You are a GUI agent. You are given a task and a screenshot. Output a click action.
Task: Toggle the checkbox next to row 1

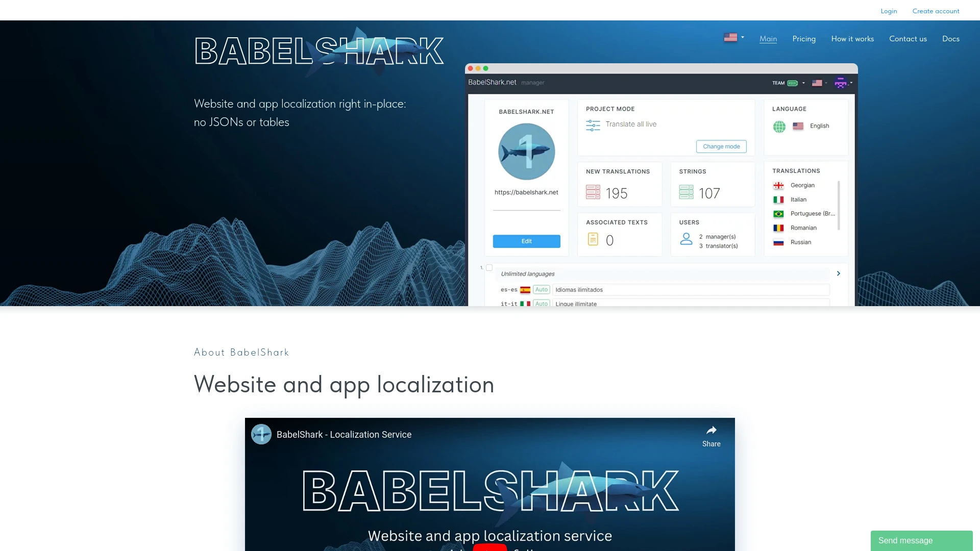click(489, 268)
